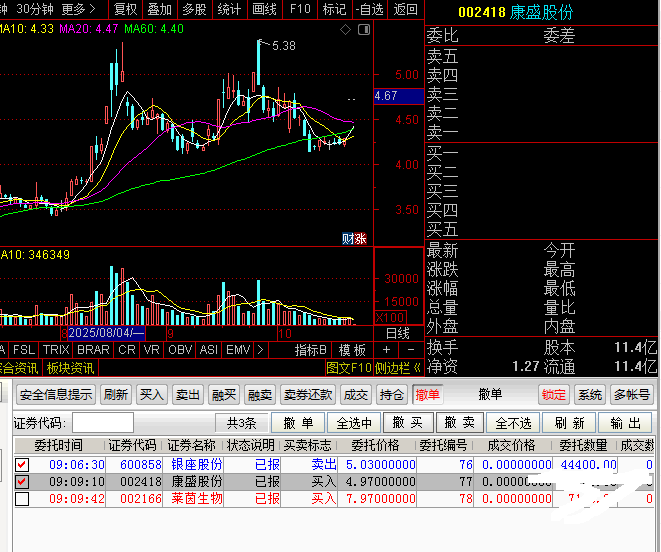Click 全不选 to deselect all

pyautogui.click(x=513, y=423)
